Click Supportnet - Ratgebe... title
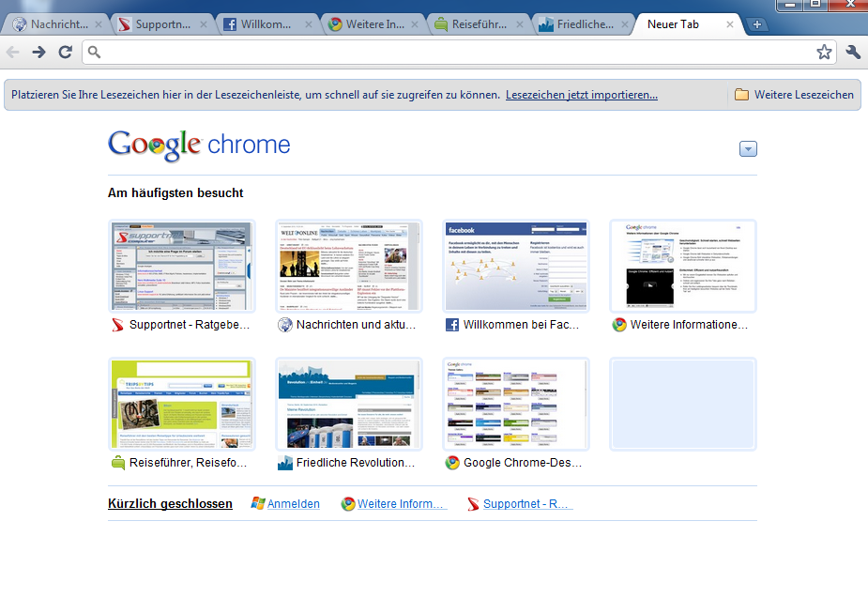Screen dimensions: 868x598 [x=190, y=325]
